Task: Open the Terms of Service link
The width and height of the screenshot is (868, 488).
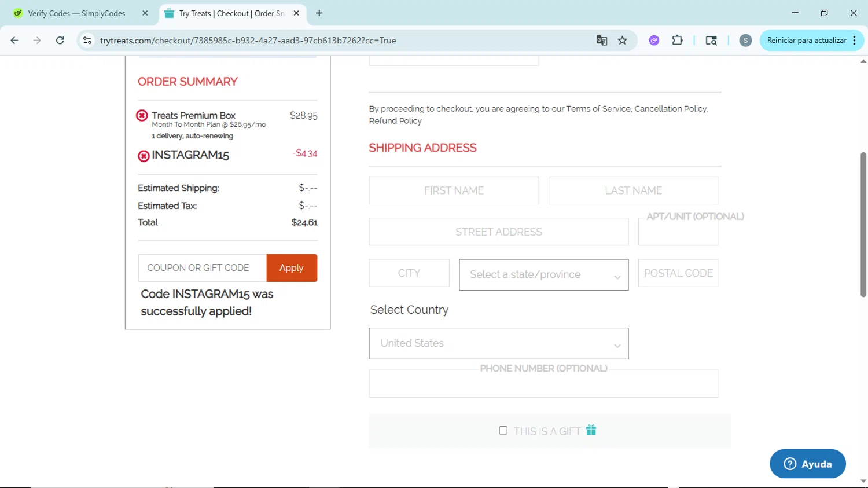Action: tap(598, 109)
